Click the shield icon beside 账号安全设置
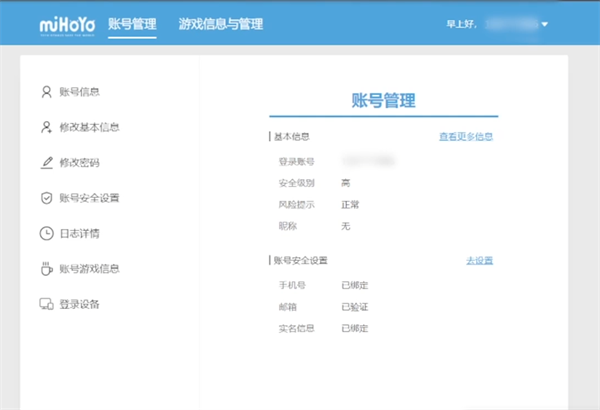The width and height of the screenshot is (600, 410). point(46,198)
